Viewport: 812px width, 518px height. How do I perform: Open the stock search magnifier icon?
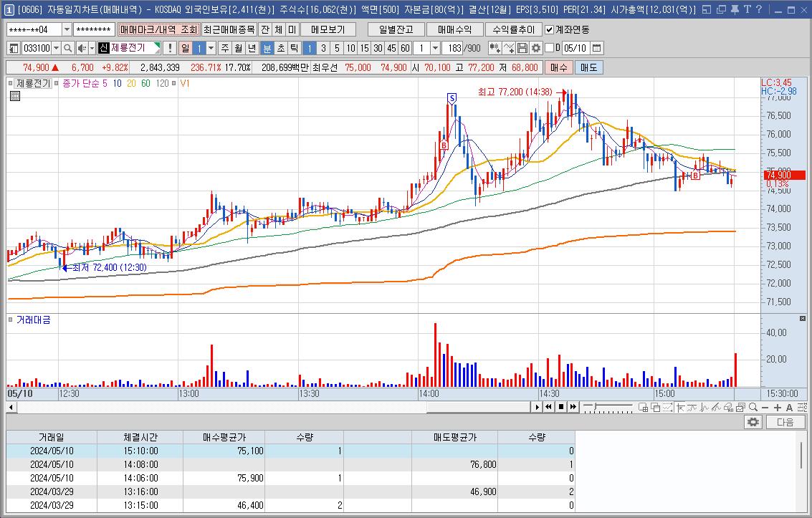click(67, 48)
